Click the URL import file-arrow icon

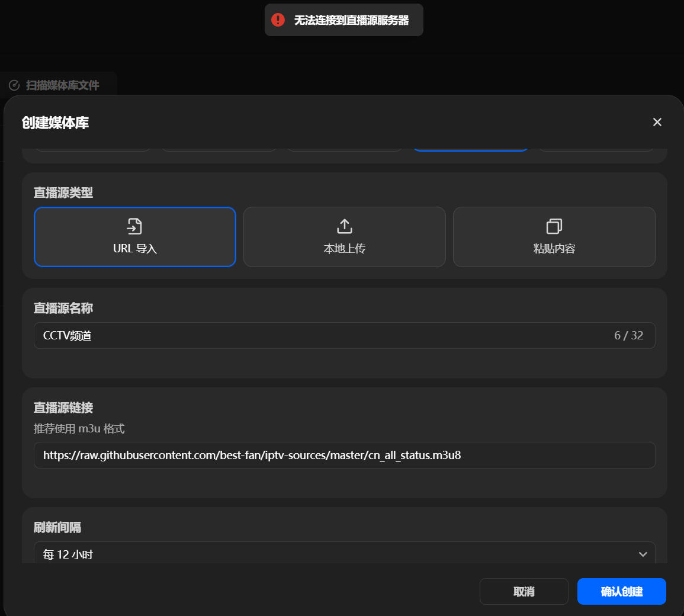coord(134,226)
